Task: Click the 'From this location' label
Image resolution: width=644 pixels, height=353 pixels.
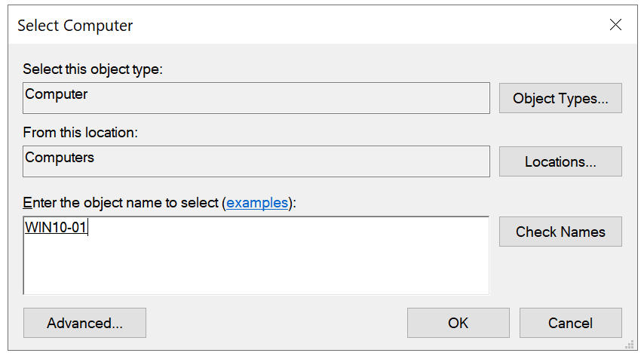Action: [x=81, y=133]
